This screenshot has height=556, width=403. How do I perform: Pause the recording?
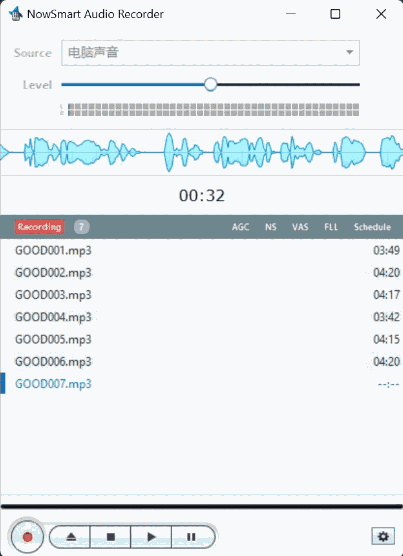point(192,537)
